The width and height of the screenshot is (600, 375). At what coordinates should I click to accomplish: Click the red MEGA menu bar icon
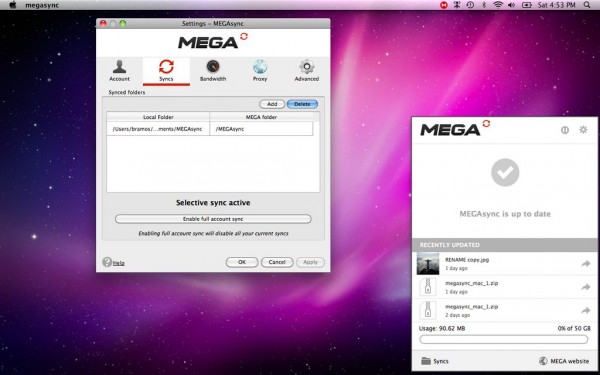coord(444,5)
